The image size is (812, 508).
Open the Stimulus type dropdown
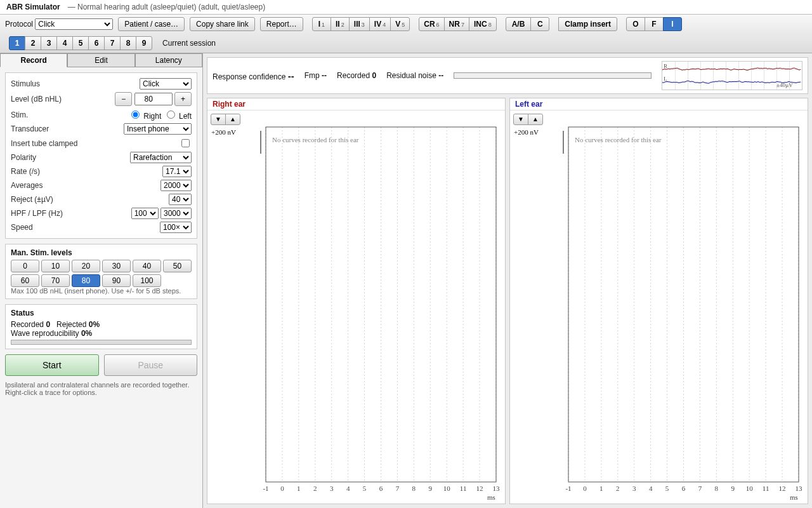(x=166, y=84)
